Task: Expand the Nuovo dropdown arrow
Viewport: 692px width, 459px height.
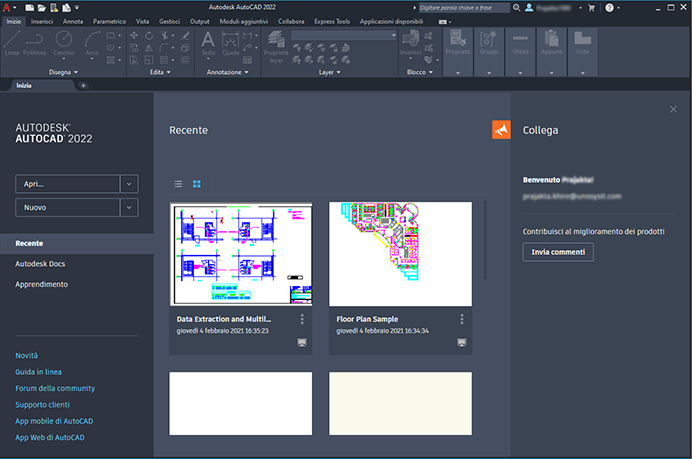Action: point(129,207)
